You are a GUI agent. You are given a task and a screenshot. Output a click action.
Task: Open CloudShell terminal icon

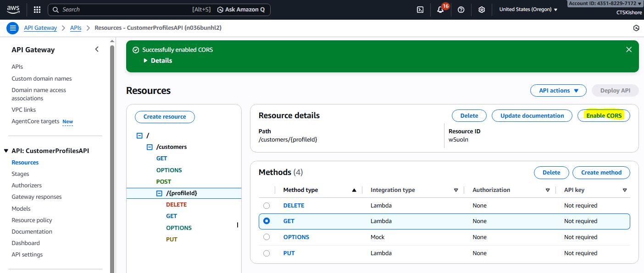420,10
